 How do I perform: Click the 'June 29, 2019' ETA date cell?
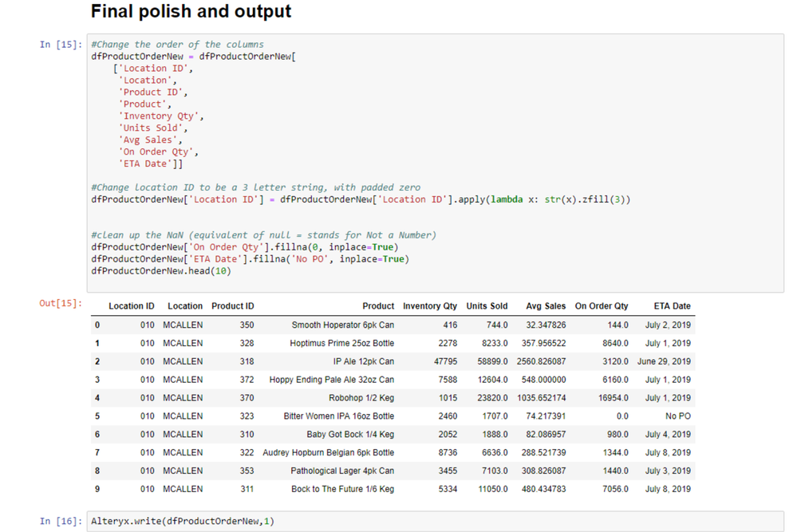pos(664,361)
